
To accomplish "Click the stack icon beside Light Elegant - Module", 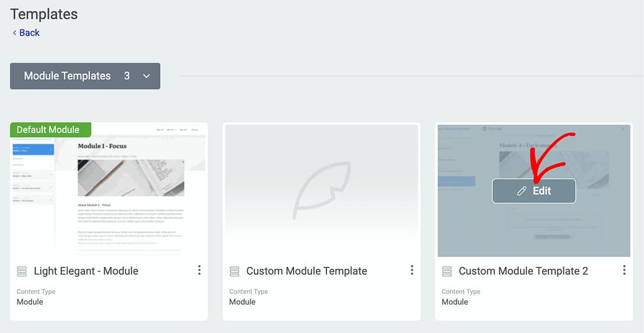I will click(22, 271).
